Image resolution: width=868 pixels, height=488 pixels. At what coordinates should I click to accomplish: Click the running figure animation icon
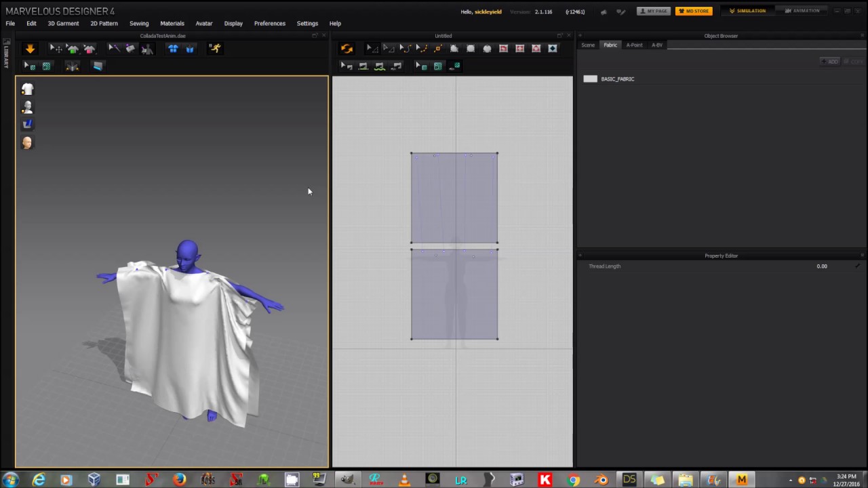[x=215, y=49]
